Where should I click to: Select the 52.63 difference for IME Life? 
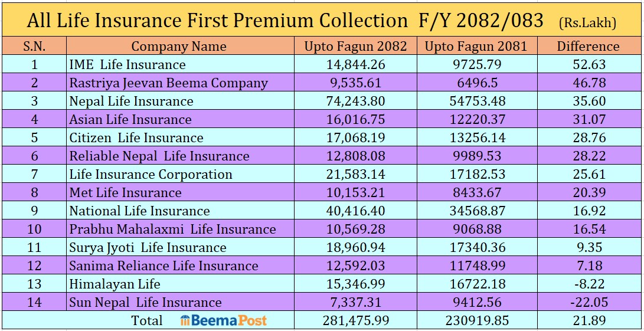pos(588,65)
